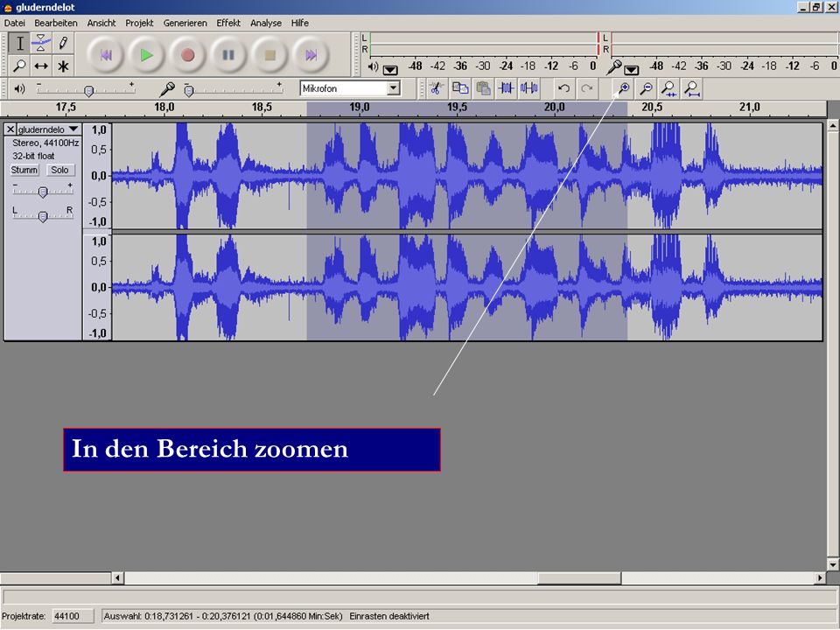Open the Generieren menu

185,23
